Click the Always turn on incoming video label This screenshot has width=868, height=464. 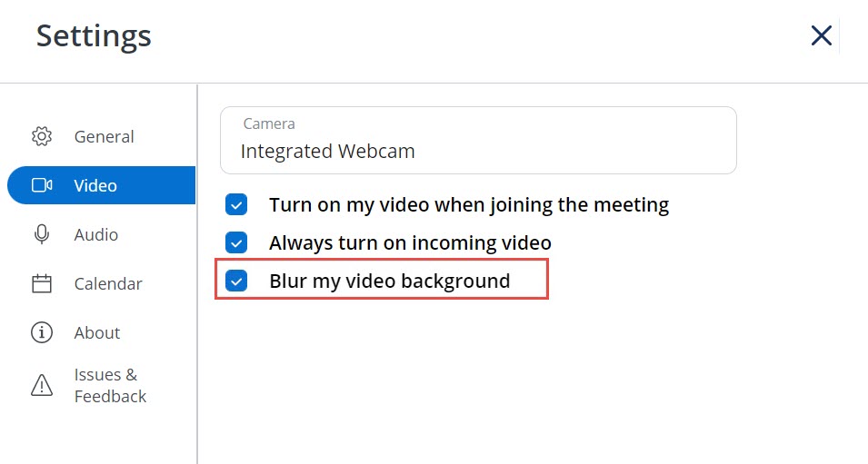410,242
